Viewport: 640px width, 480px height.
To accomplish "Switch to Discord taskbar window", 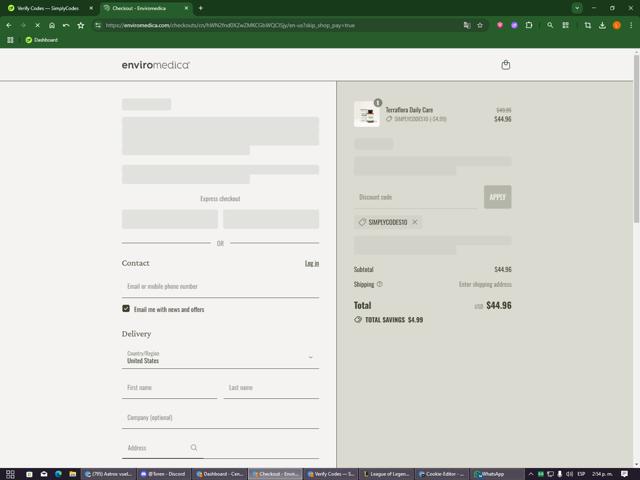I will tap(164, 474).
